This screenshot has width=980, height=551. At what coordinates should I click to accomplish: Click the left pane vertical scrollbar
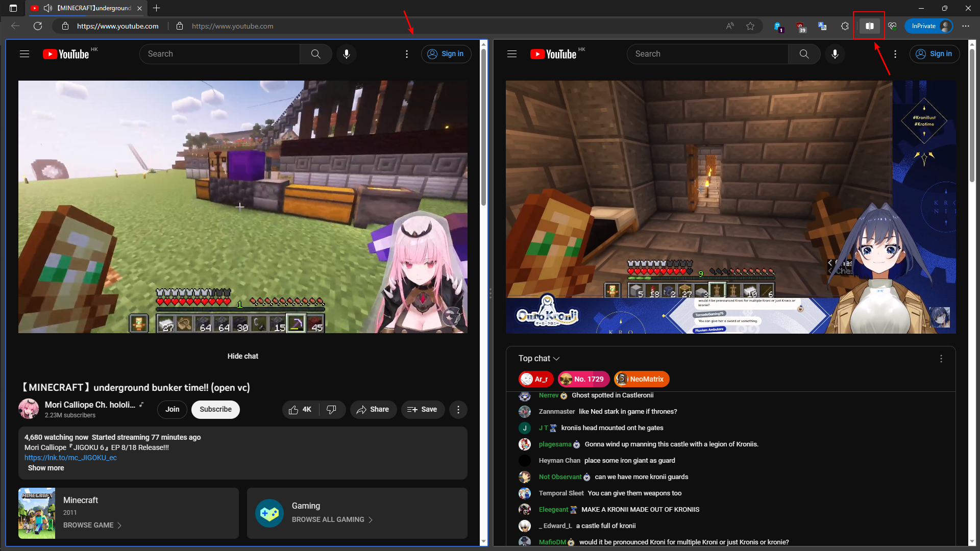click(484, 128)
